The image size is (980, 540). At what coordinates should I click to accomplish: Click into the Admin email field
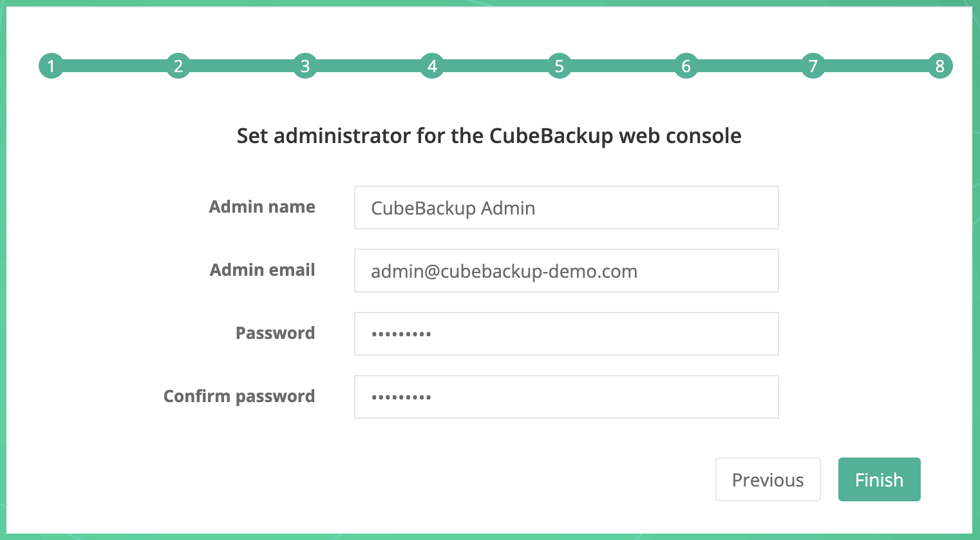[x=566, y=271]
